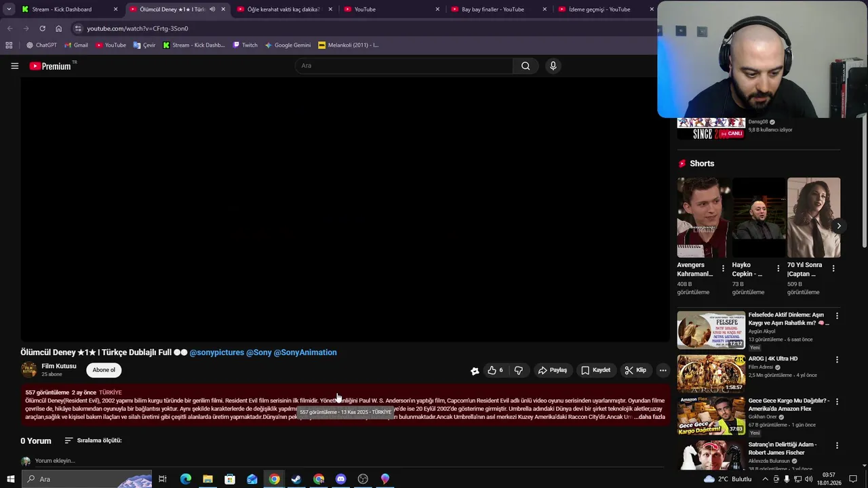Open Discord from the taskbar
This screenshot has width=868, height=488.
pyautogui.click(x=340, y=479)
